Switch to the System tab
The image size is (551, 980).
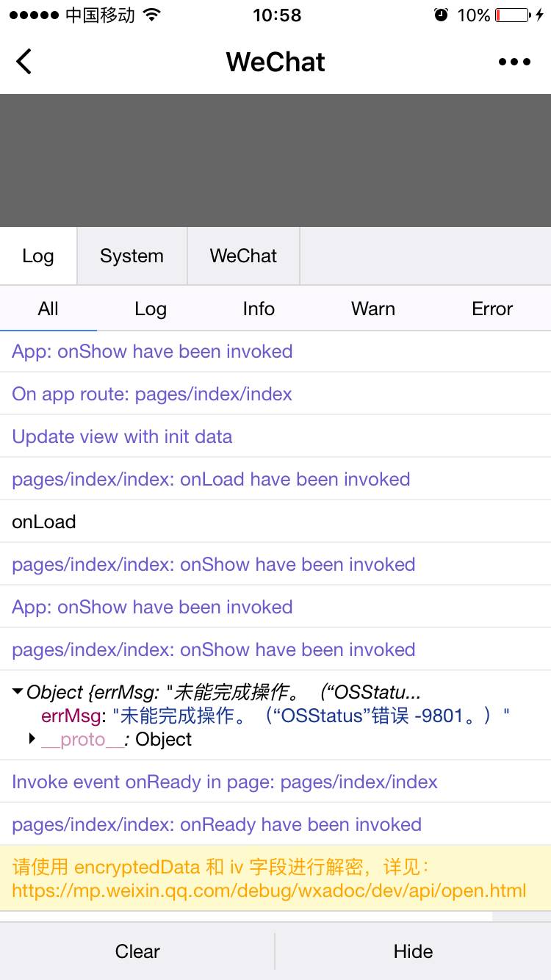(132, 256)
